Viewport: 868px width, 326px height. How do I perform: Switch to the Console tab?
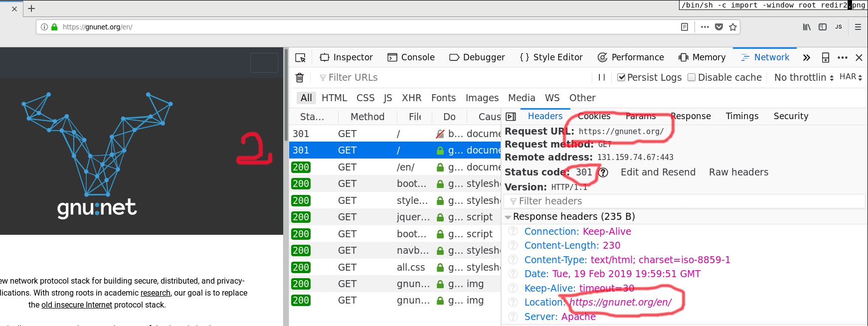coord(411,57)
